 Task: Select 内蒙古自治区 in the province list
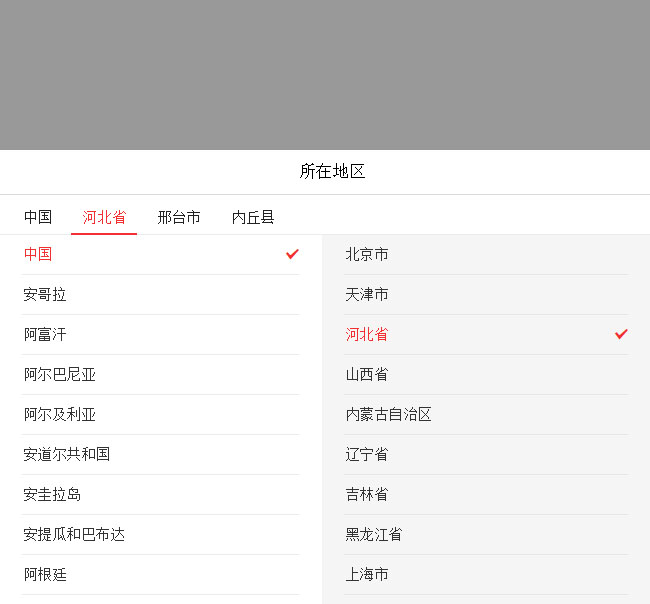click(389, 414)
